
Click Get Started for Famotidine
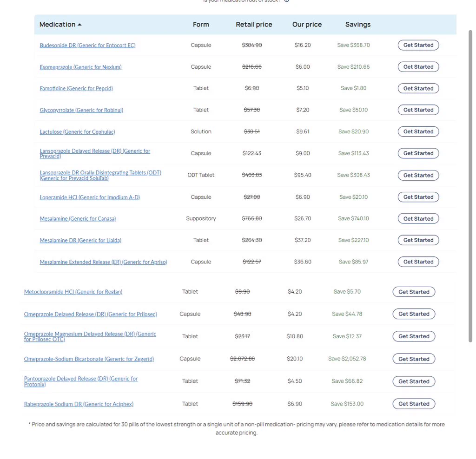pos(418,88)
